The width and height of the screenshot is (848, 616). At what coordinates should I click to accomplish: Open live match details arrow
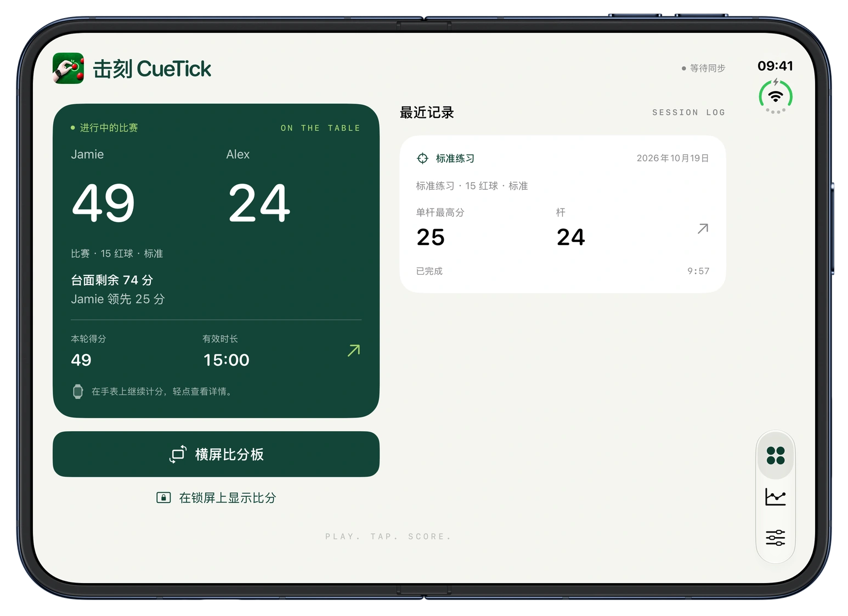pyautogui.click(x=354, y=350)
